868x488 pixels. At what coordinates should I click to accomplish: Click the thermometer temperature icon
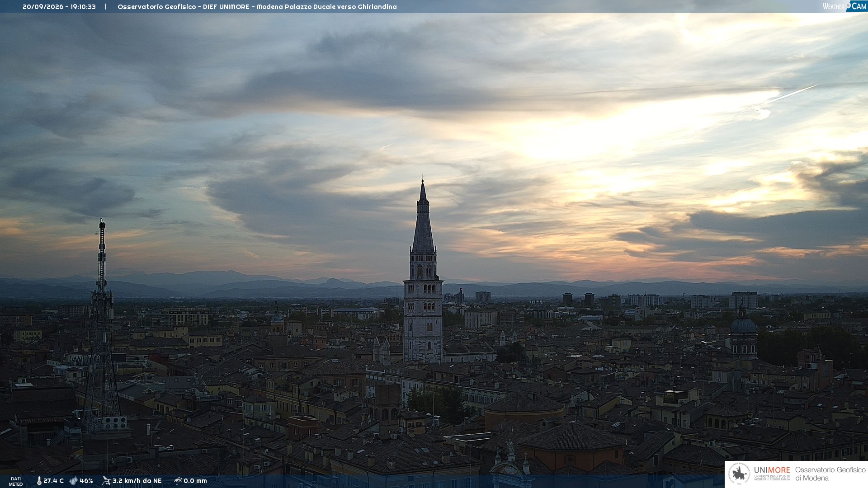tap(39, 481)
